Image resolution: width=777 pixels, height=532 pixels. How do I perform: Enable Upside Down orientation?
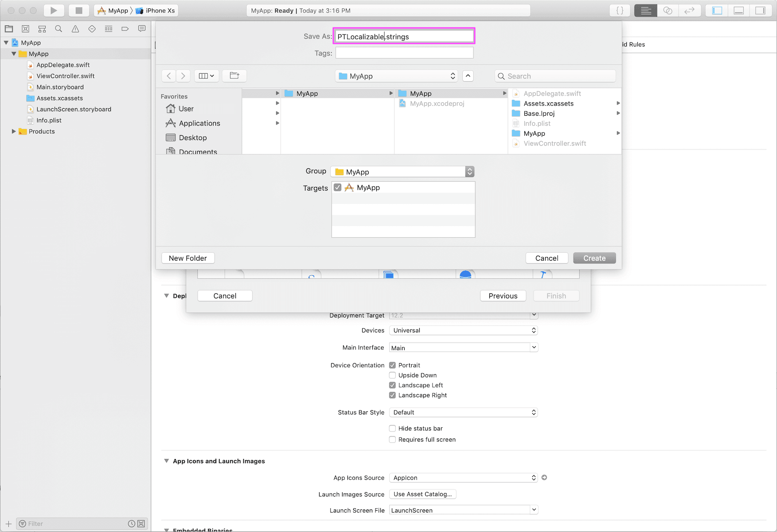click(392, 376)
